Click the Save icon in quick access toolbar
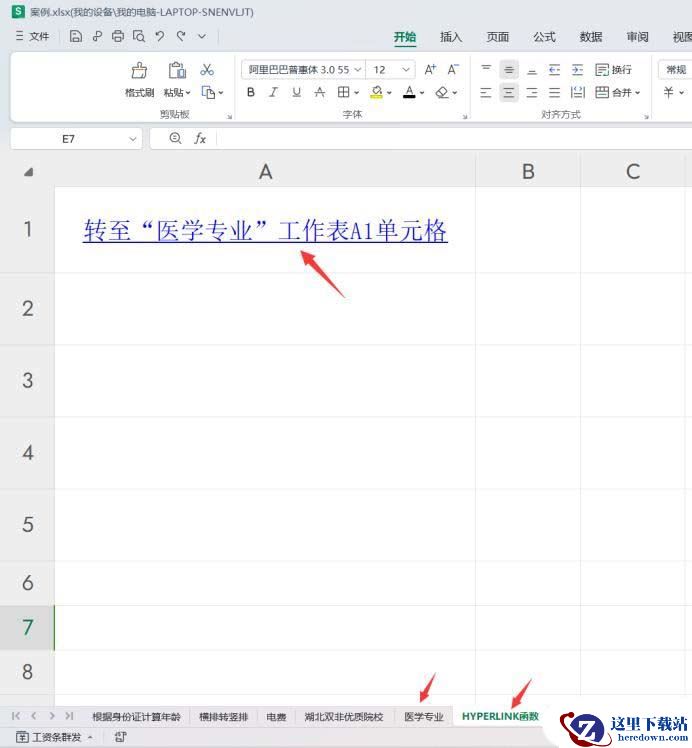The width and height of the screenshot is (692, 748). (x=76, y=36)
